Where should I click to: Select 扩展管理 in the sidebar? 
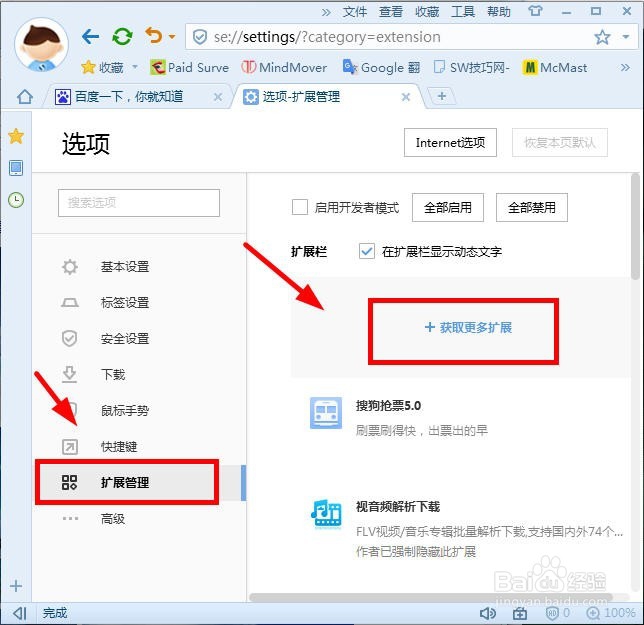(x=125, y=483)
